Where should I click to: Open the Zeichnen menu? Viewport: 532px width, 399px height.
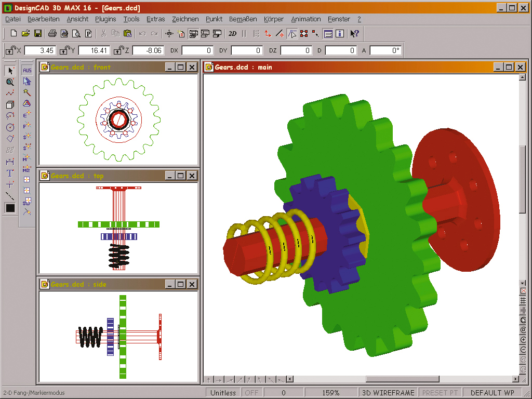point(185,19)
